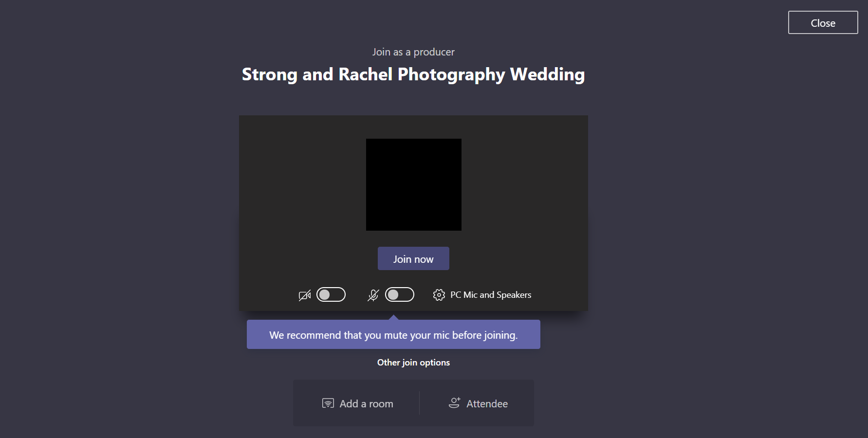Click the Attendee person-plus icon
Screen dimensions: 868x438
point(455,403)
